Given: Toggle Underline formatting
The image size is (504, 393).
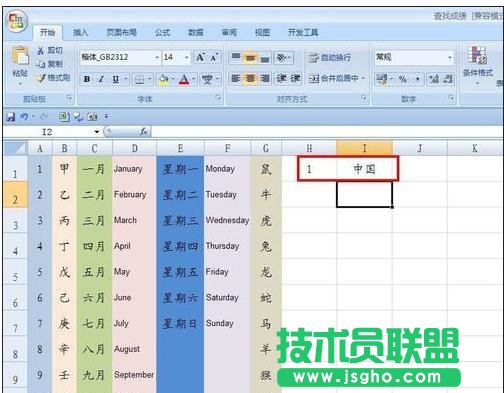Looking at the screenshot, I should point(115,79).
